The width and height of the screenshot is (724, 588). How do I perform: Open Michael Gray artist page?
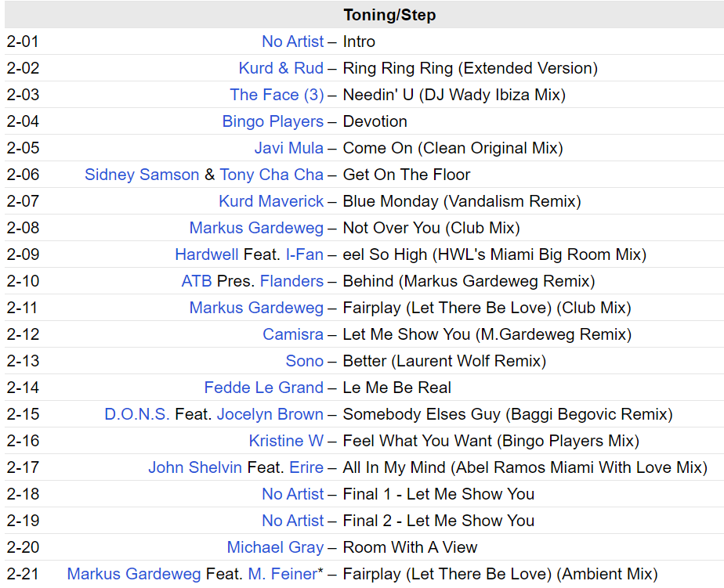pyautogui.click(x=275, y=547)
